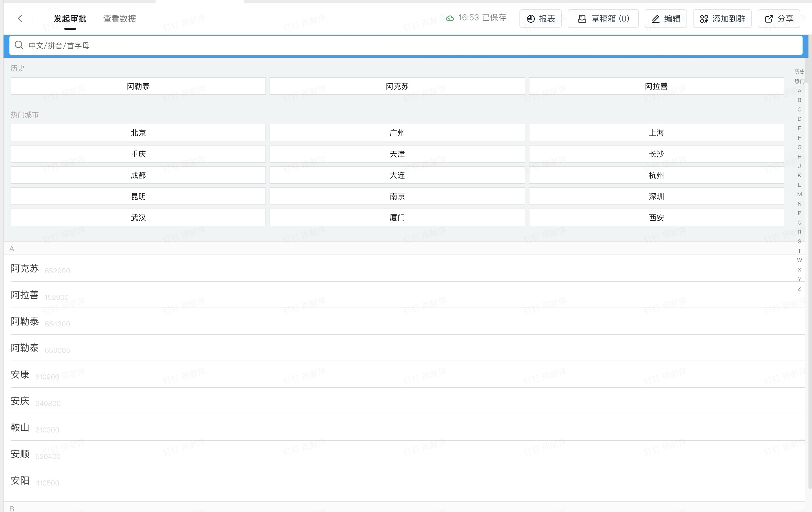Jump to 历史 in the index bar
This screenshot has height=512, width=812.
(799, 72)
